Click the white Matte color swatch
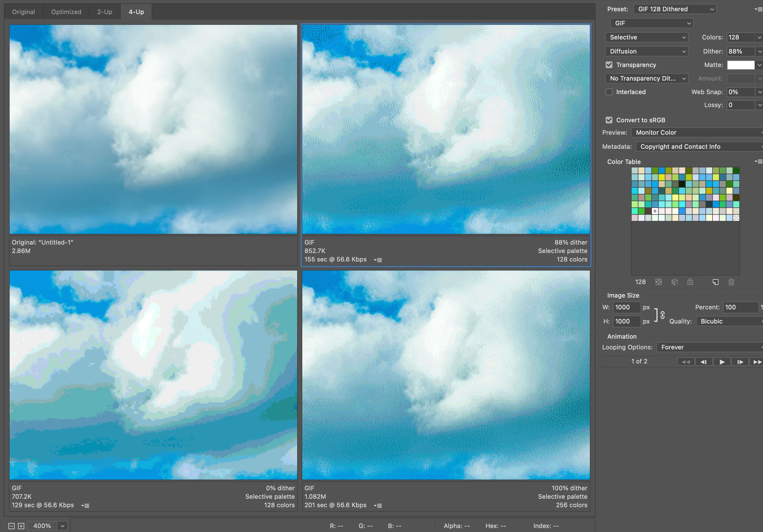763x532 pixels. [740, 65]
